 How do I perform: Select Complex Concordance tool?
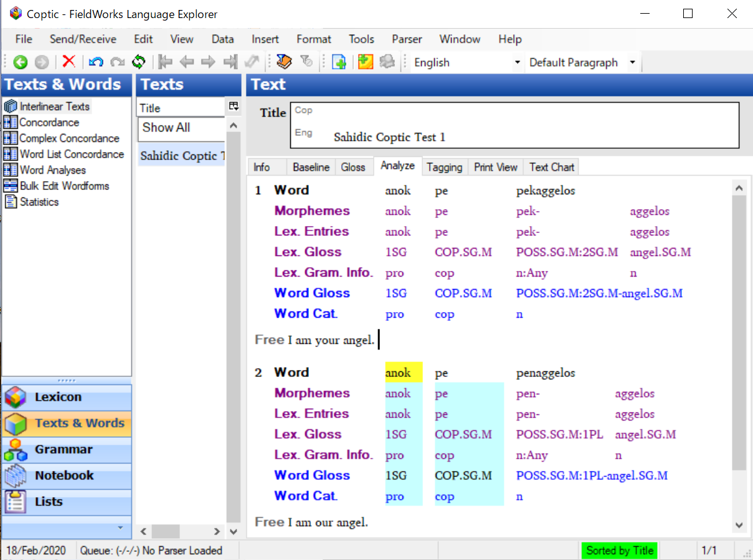(x=69, y=138)
